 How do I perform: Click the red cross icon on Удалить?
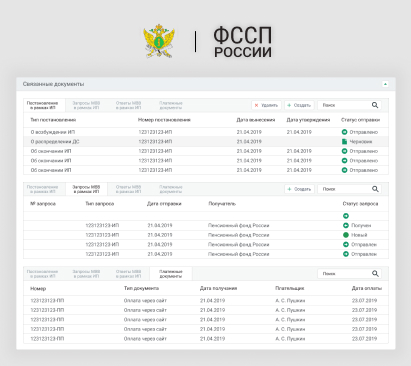point(256,105)
